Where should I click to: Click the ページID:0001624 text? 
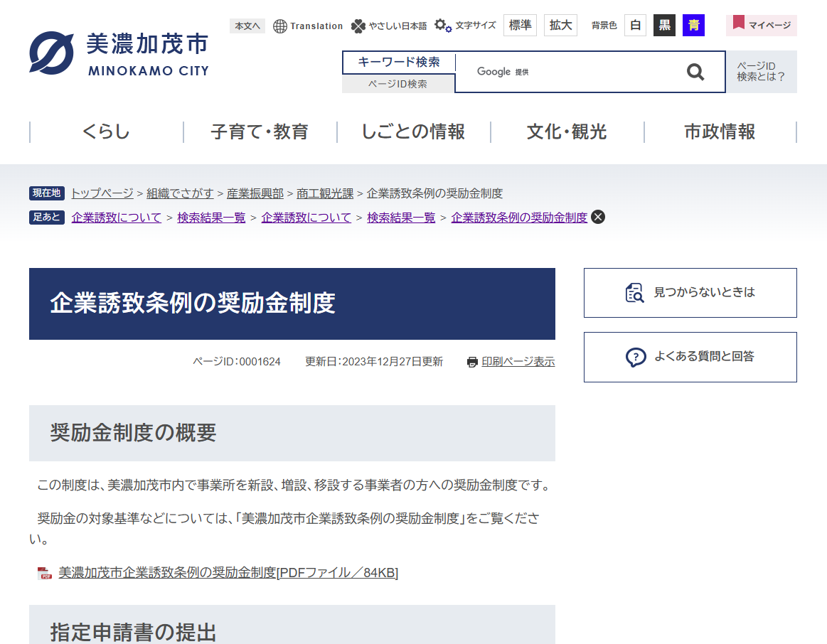(x=237, y=362)
